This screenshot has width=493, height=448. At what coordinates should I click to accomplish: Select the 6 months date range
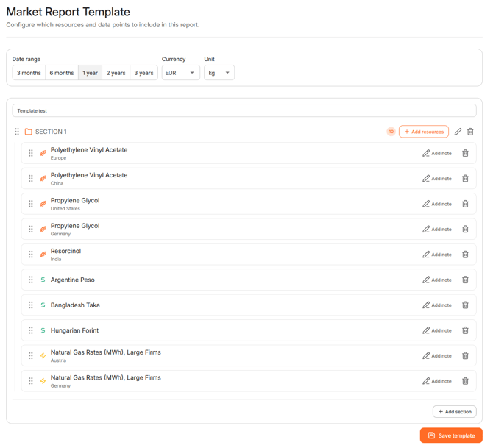click(x=62, y=73)
